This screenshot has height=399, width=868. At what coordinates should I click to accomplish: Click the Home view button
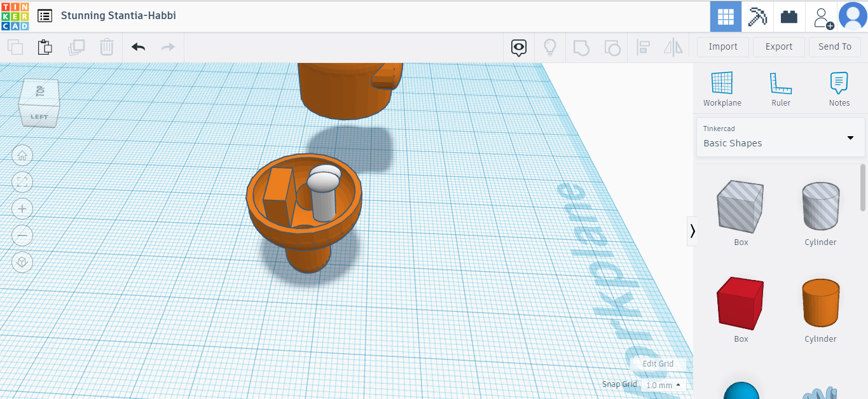tap(22, 155)
